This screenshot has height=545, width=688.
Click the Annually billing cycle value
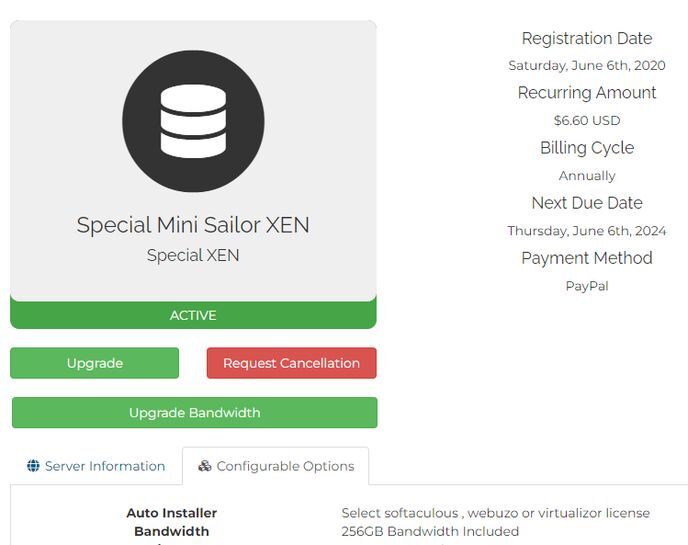point(586,175)
